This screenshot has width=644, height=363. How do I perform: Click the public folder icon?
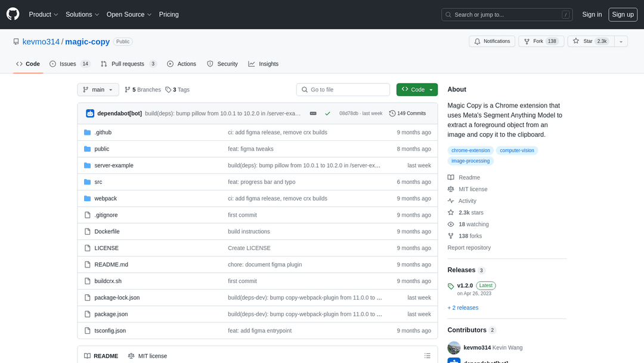click(x=87, y=149)
